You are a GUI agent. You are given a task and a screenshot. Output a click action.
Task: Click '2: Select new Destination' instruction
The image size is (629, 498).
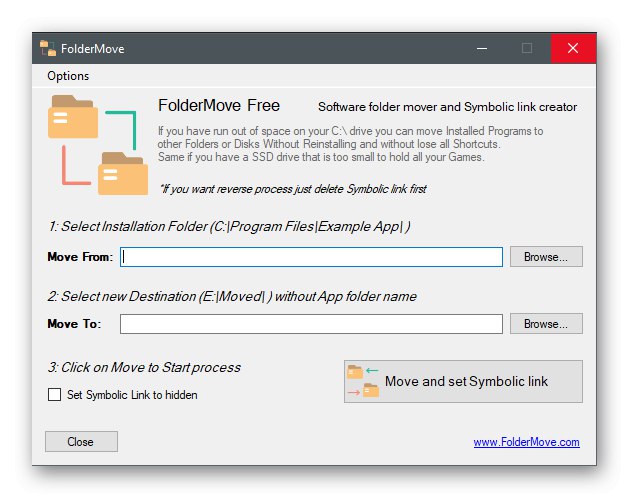[x=232, y=297]
